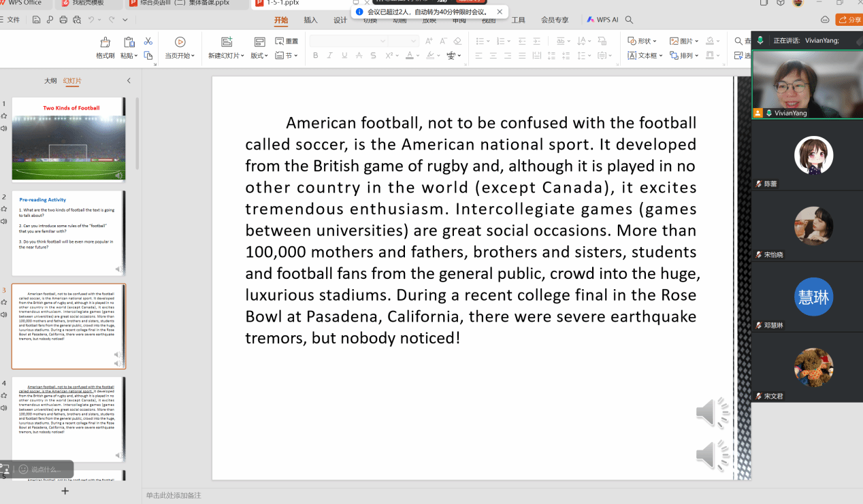Open the Shapes (形状) dropdown

coord(642,41)
